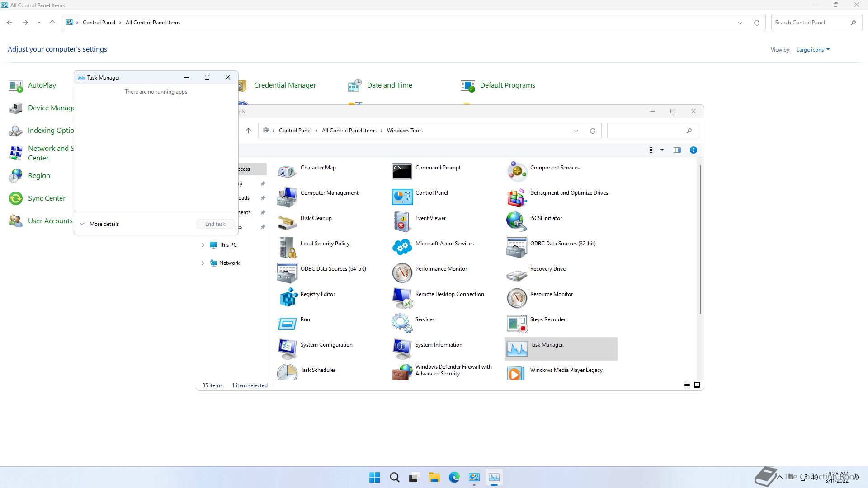
Task: Toggle the preview pane in Windows Tools
Action: click(677, 150)
